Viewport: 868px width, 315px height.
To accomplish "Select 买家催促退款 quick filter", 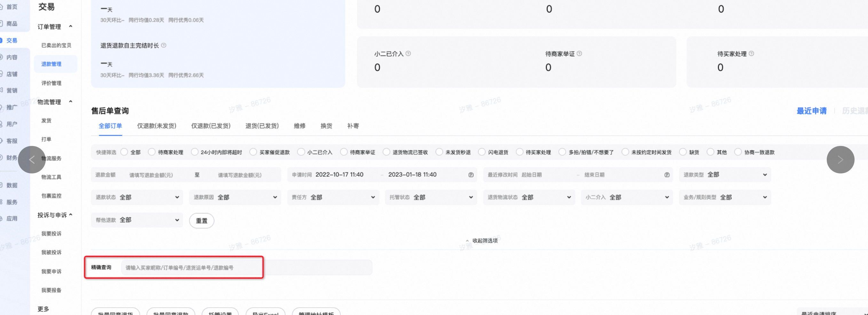I will tap(253, 152).
